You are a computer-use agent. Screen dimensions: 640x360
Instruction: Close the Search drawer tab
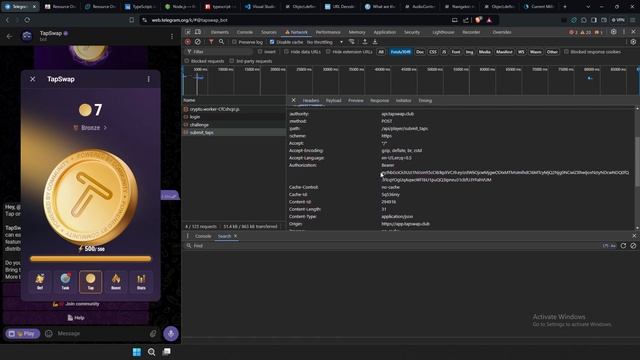(236, 236)
